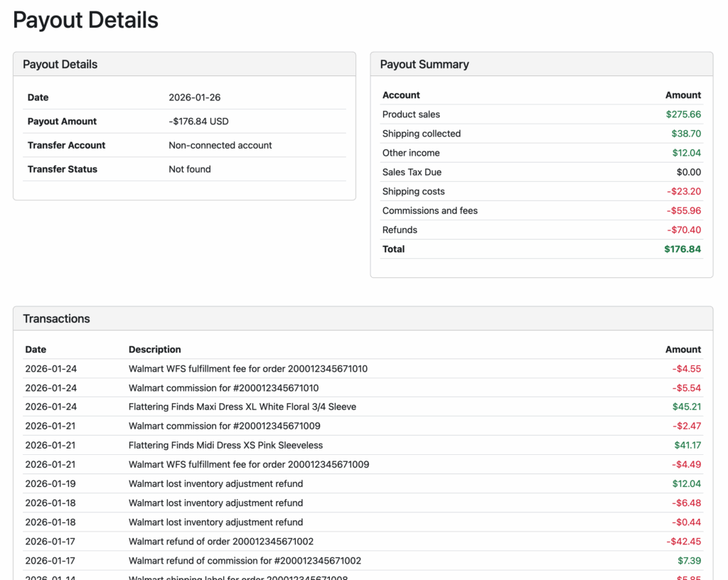This screenshot has height=580, width=728.
Task: Select the -$176.84 USD payout amount
Action: pyautogui.click(x=198, y=122)
